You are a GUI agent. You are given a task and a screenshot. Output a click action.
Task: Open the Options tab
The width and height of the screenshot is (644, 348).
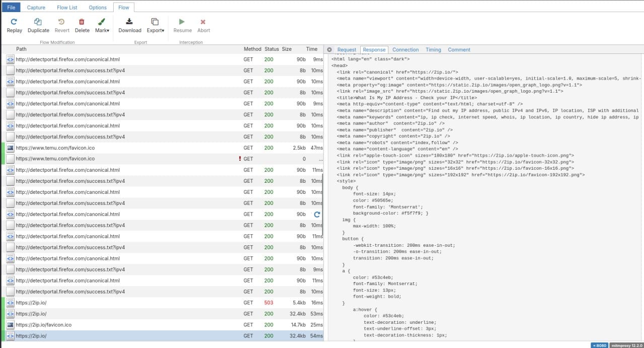(x=98, y=8)
